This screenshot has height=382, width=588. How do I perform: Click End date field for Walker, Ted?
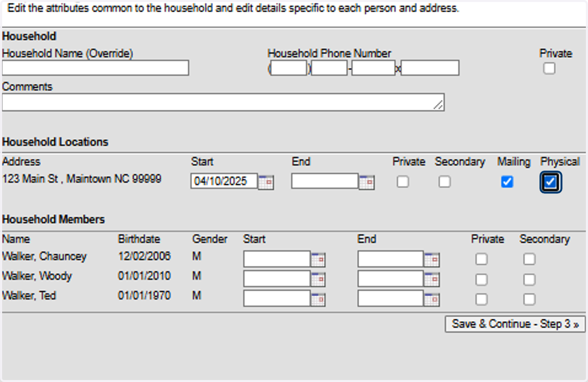click(391, 298)
